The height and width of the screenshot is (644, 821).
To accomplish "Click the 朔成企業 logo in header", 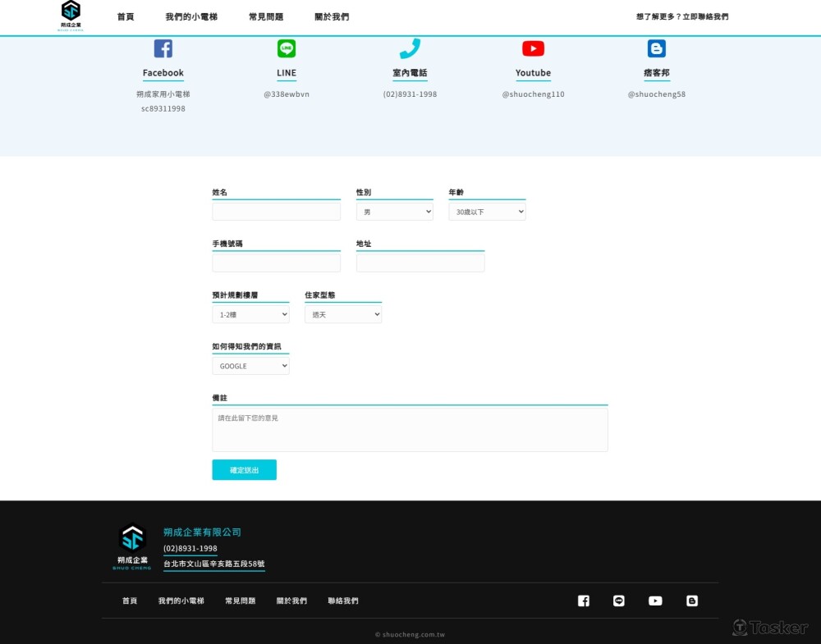I will pyautogui.click(x=71, y=16).
